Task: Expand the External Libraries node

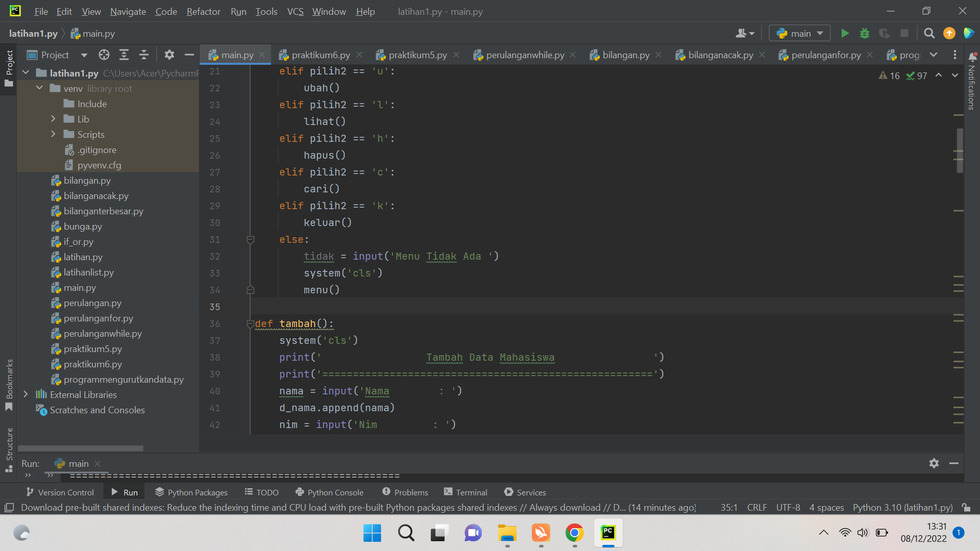Action: (x=26, y=394)
